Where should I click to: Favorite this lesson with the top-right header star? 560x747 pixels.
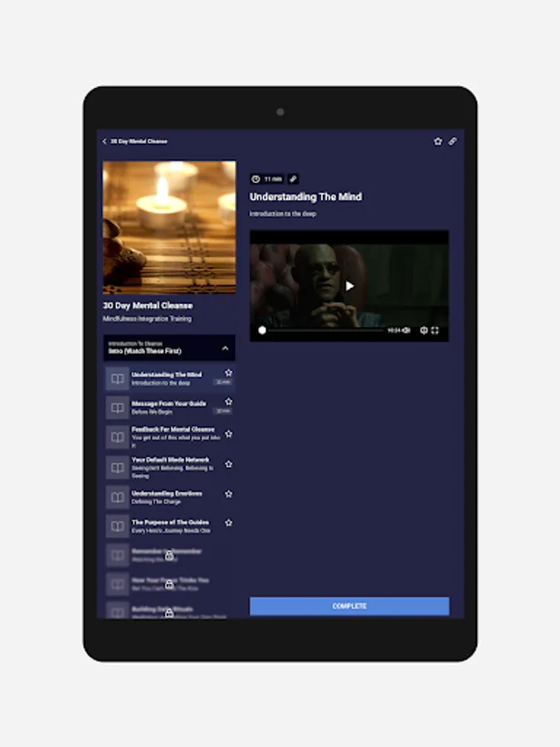pyautogui.click(x=438, y=141)
